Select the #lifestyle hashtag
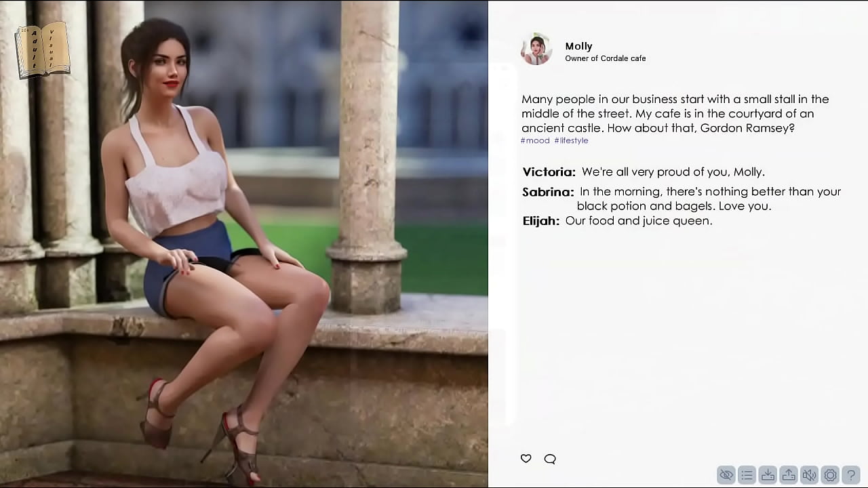The width and height of the screenshot is (868, 488). [x=571, y=140]
